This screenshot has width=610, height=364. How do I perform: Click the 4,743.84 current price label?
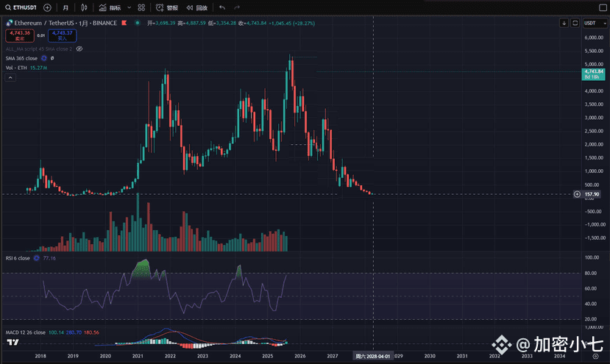tap(594, 74)
